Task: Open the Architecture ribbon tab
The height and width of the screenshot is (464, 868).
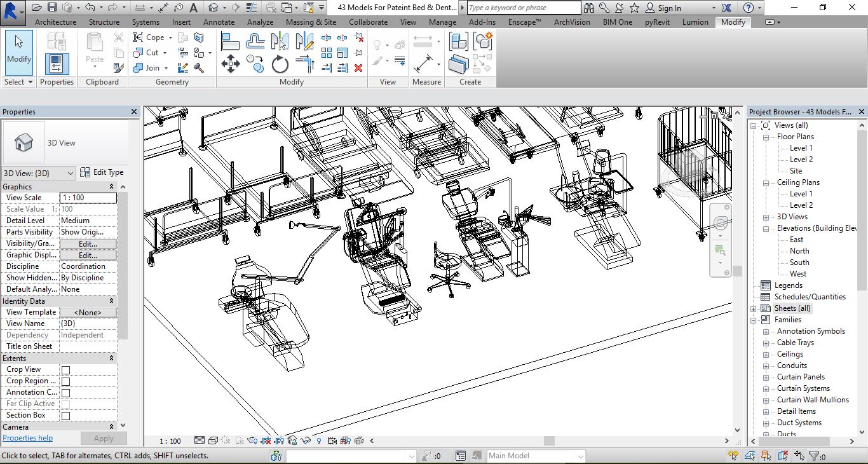Action: [55, 22]
